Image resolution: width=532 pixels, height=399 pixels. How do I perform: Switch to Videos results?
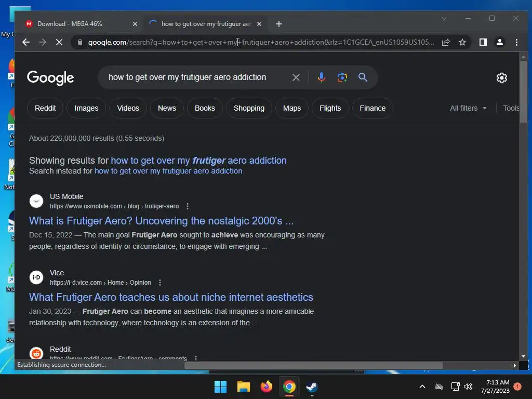point(128,108)
